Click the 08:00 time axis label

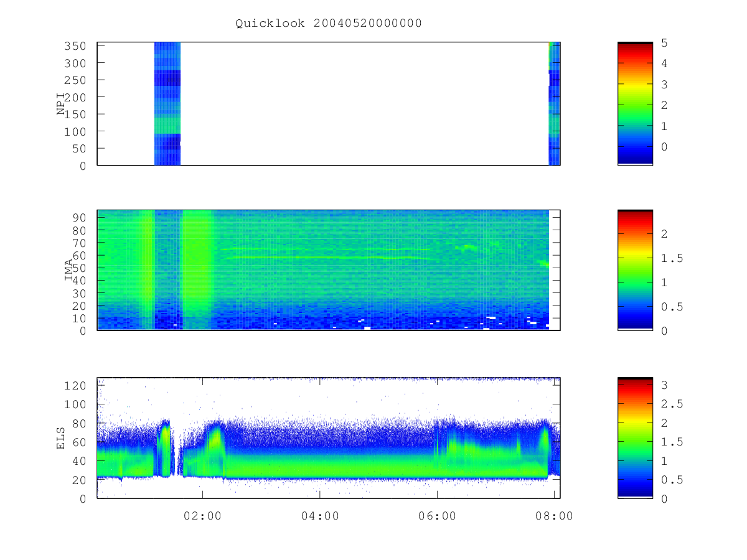(x=554, y=516)
